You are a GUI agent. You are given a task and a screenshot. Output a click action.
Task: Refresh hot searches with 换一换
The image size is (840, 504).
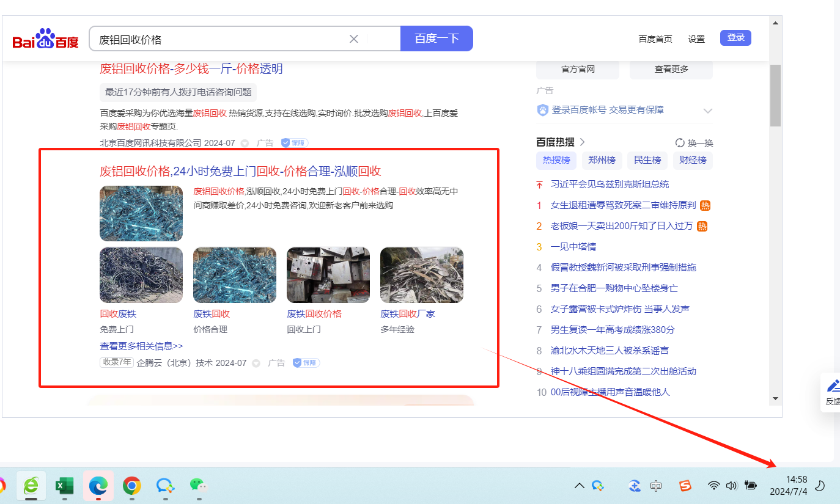694,142
